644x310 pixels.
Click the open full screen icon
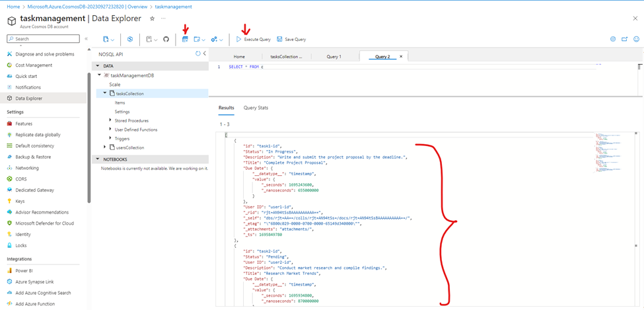(x=625, y=39)
